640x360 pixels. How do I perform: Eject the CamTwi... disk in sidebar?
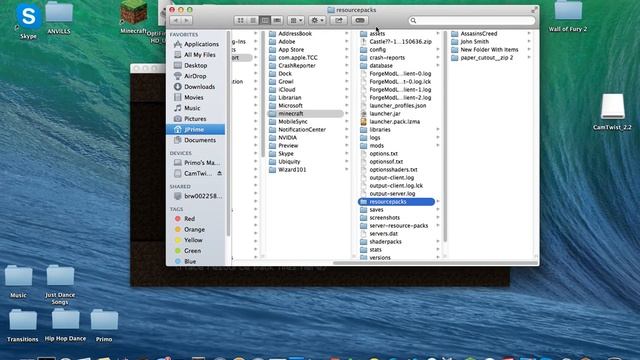[x=219, y=173]
